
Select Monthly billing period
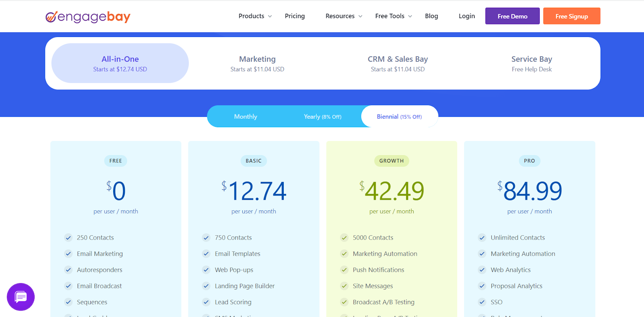246,116
